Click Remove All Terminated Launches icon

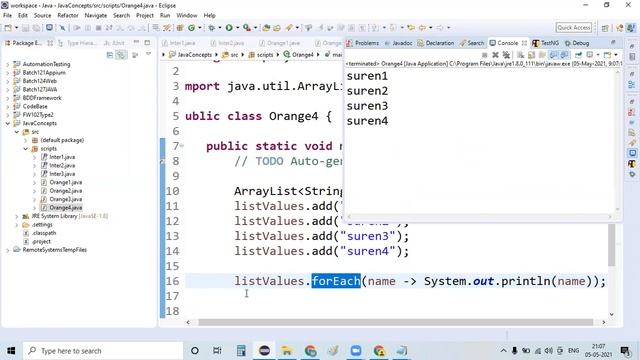pos(506,55)
